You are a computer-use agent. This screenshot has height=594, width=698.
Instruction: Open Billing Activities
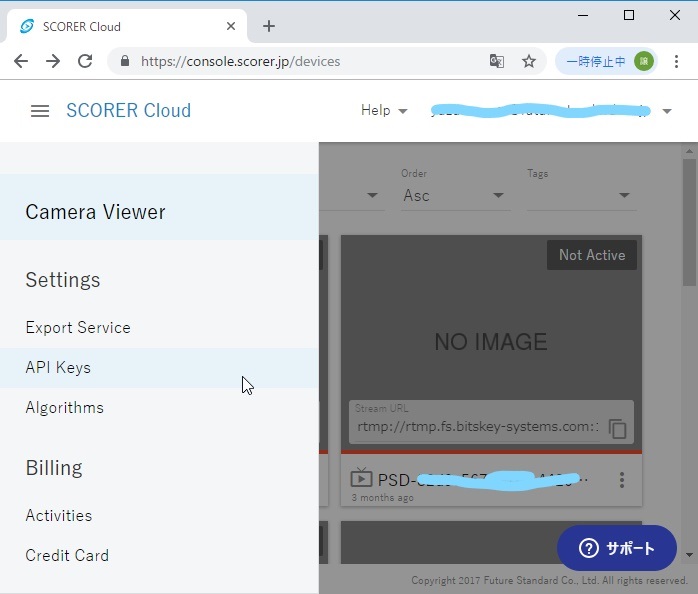pyautogui.click(x=159, y=516)
